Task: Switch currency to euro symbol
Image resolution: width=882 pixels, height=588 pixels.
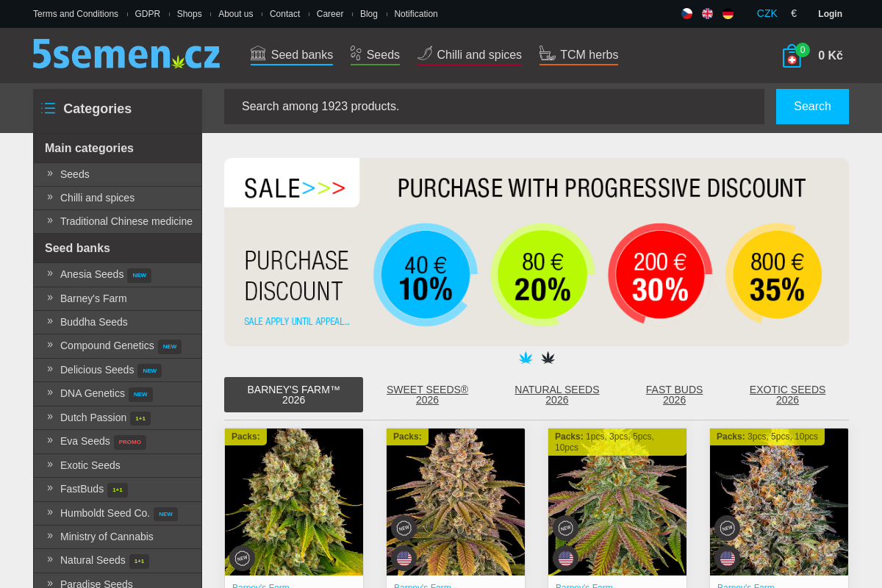Action: 794,13
